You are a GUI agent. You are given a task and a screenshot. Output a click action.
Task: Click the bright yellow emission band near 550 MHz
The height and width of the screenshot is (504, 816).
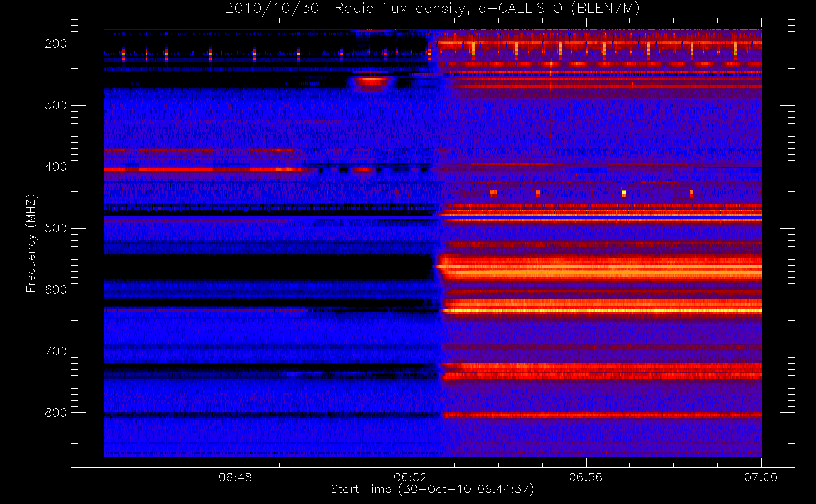[x=599, y=268]
